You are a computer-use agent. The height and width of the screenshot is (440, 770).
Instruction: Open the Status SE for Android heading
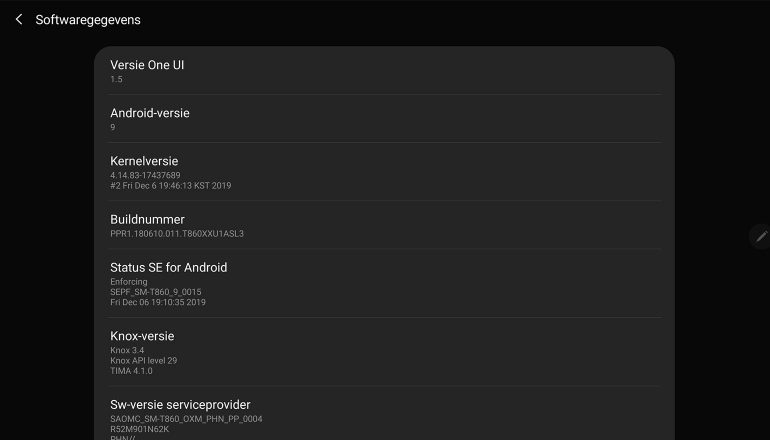click(x=168, y=267)
